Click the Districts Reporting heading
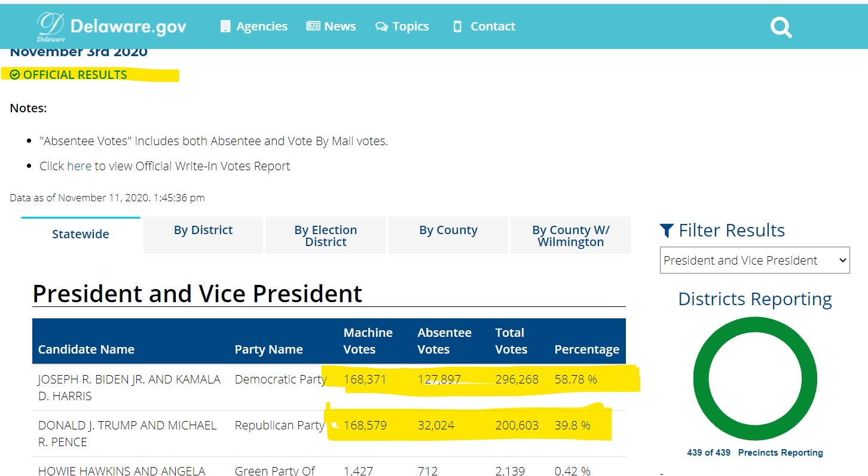The width and height of the screenshot is (868, 476). (x=755, y=299)
